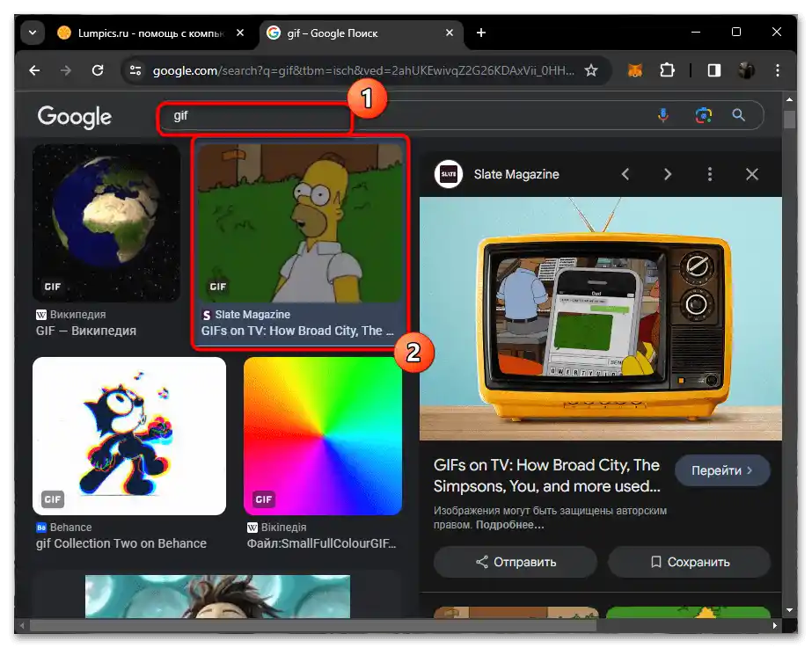Image resolution: width=812 pixels, height=648 pixels.
Task: Open the Подробнее copyright link
Action: (509, 525)
